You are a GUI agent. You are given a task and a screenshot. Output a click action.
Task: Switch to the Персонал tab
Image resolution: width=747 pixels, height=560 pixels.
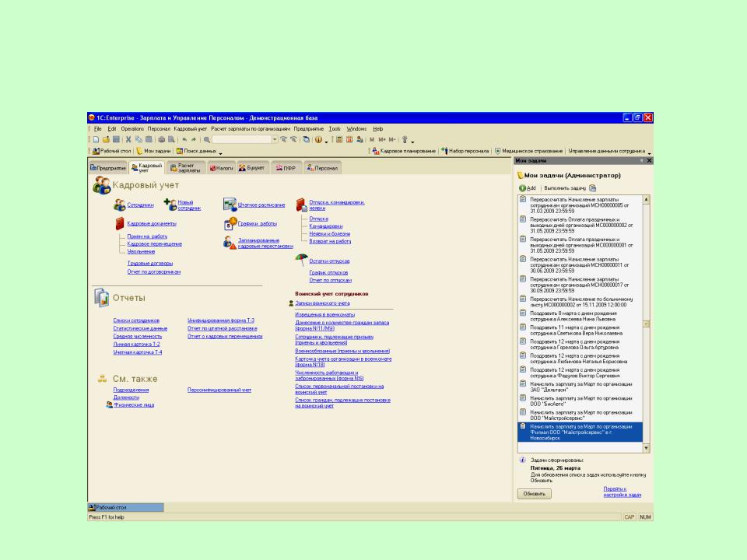[322, 168]
